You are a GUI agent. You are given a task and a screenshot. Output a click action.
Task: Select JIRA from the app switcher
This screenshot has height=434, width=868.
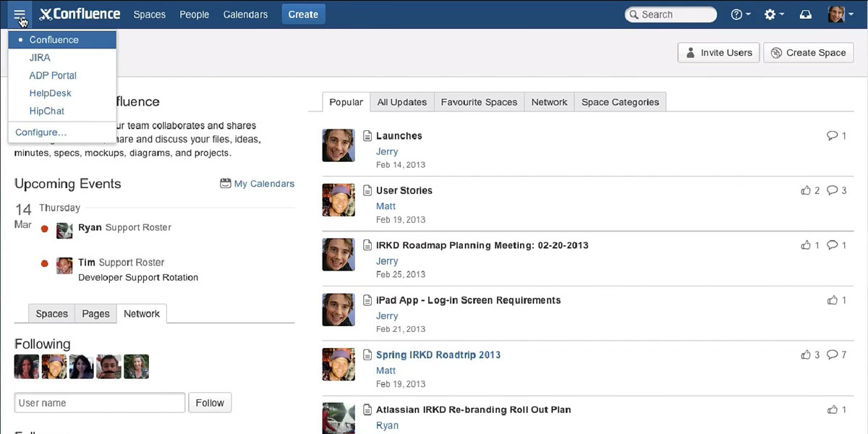pyautogui.click(x=40, y=58)
